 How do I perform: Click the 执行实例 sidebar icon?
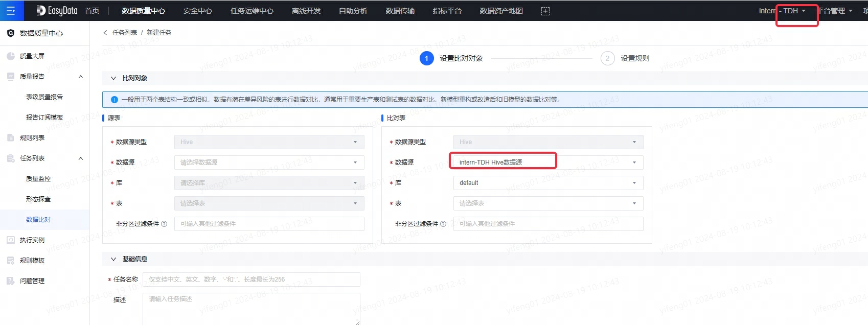(x=11, y=240)
